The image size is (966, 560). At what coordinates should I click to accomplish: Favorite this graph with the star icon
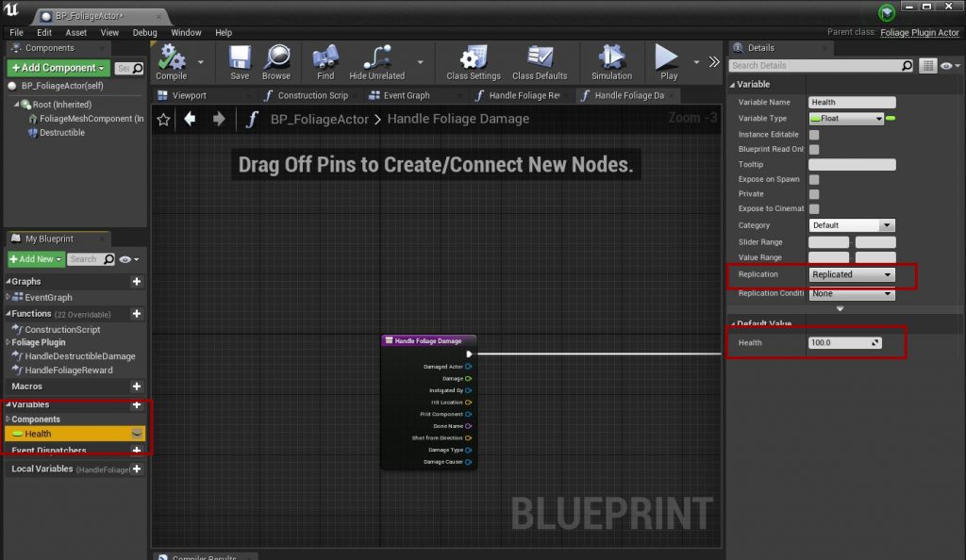pyautogui.click(x=163, y=120)
